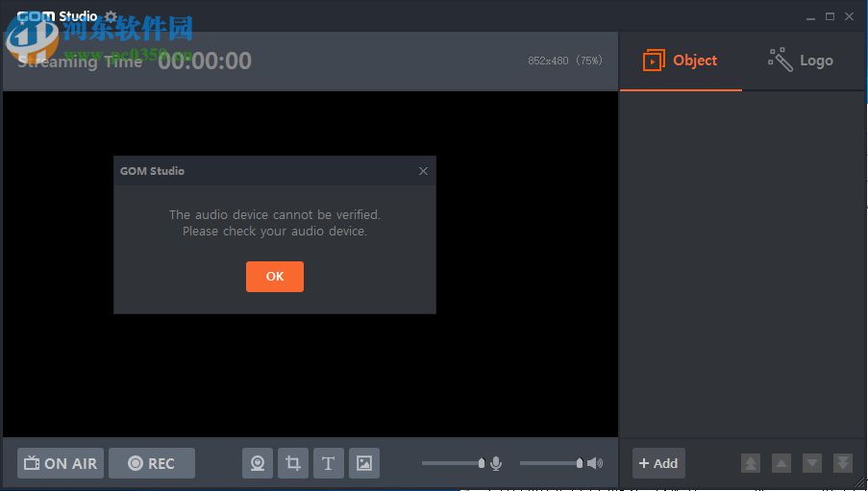Insert an image object

[x=363, y=463]
